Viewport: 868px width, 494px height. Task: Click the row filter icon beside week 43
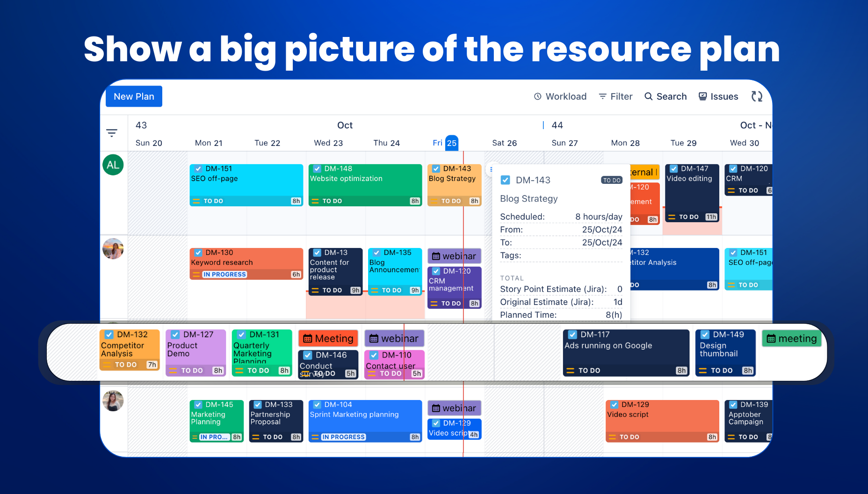tap(112, 133)
